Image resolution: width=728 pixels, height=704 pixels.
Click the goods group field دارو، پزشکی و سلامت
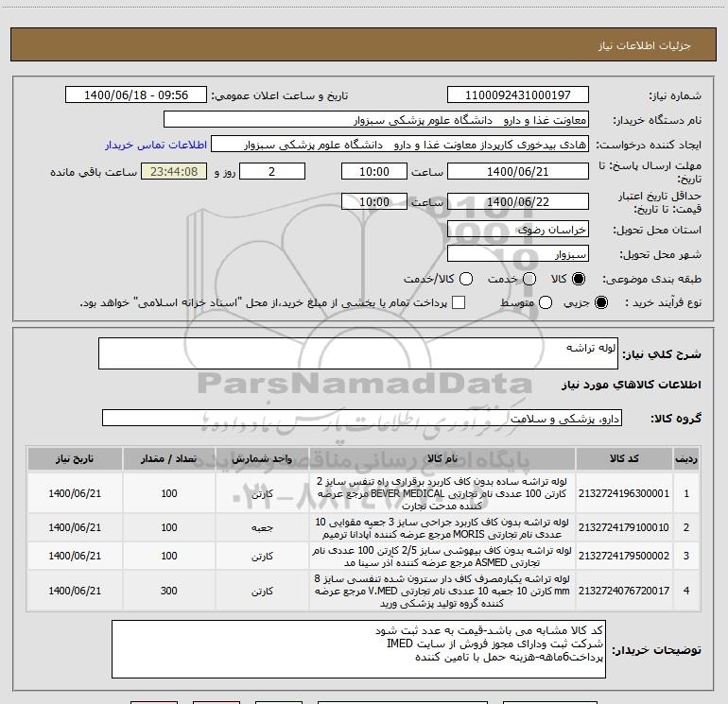[x=362, y=418]
